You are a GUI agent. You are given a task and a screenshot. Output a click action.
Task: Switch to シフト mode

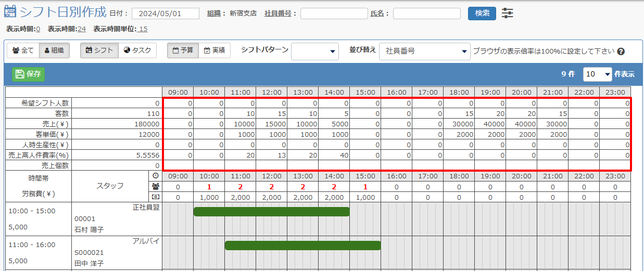coord(99,50)
